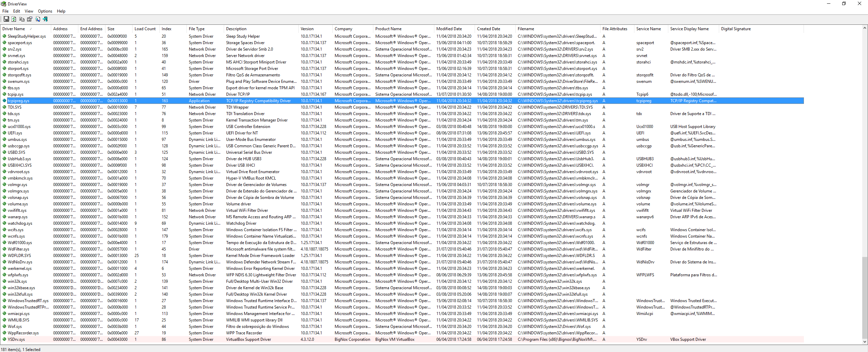Screen dimensions: 868x352
Task: Click the Copy Selected Items icon
Action: [x=22, y=19]
